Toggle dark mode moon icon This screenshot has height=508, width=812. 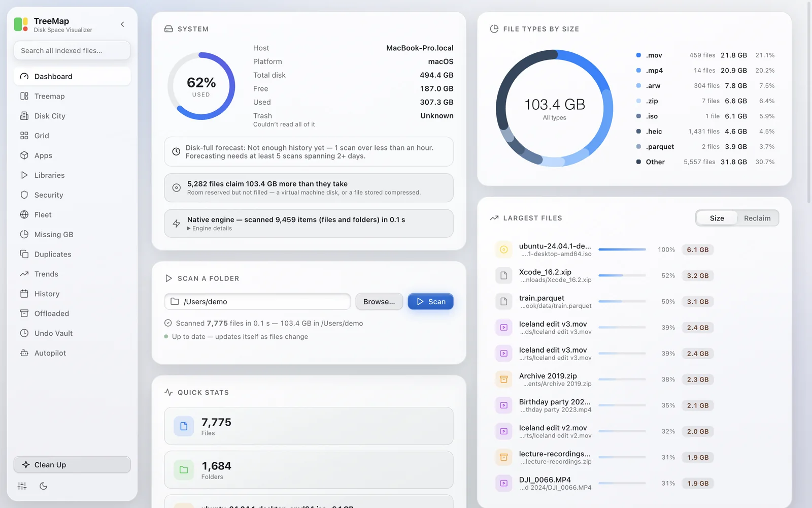(44, 486)
